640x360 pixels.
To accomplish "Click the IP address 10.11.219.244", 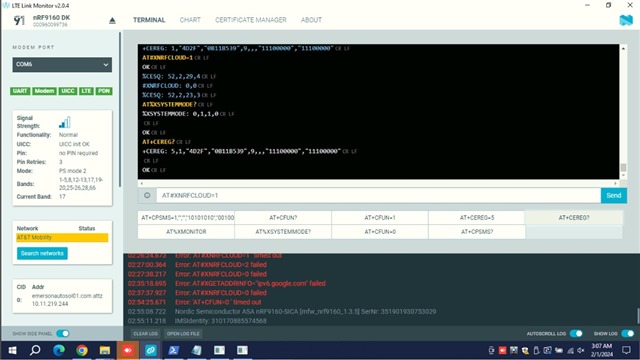I will [x=50, y=304].
